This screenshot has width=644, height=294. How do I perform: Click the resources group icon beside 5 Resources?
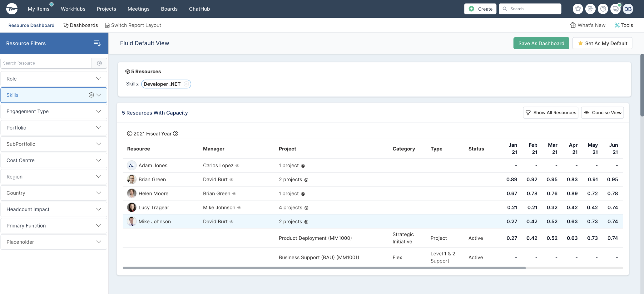127,71
